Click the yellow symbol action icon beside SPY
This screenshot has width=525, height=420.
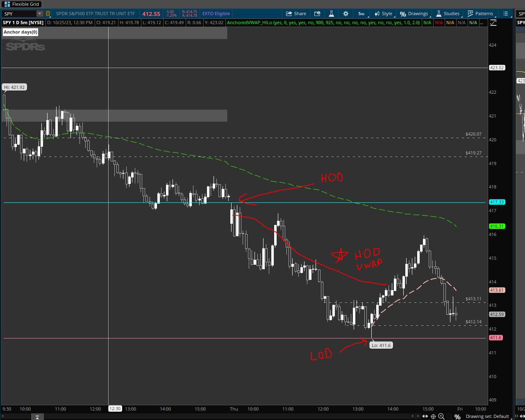click(49, 14)
